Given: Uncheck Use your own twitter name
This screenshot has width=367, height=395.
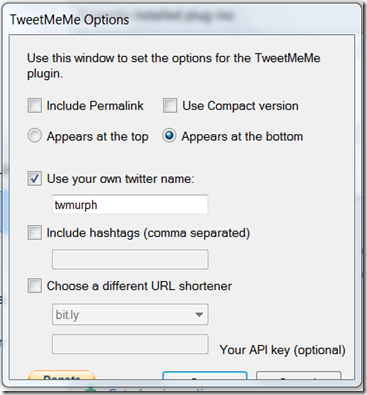Looking at the screenshot, I should click(35, 179).
